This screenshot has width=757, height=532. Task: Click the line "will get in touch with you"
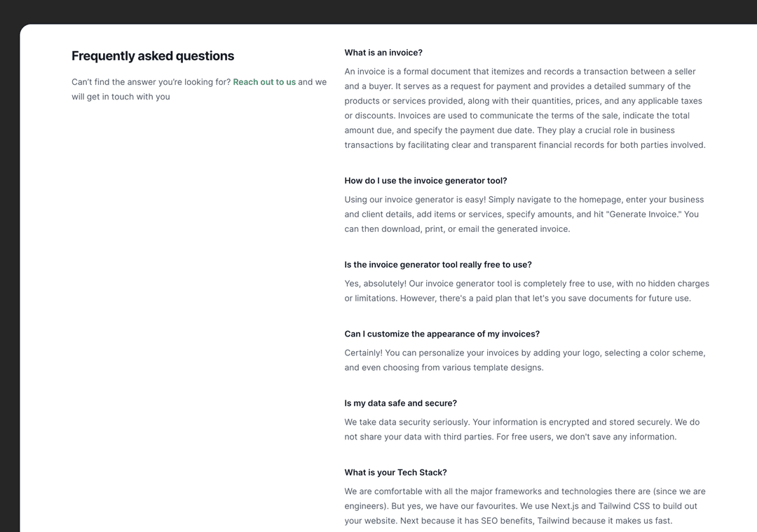tap(121, 97)
